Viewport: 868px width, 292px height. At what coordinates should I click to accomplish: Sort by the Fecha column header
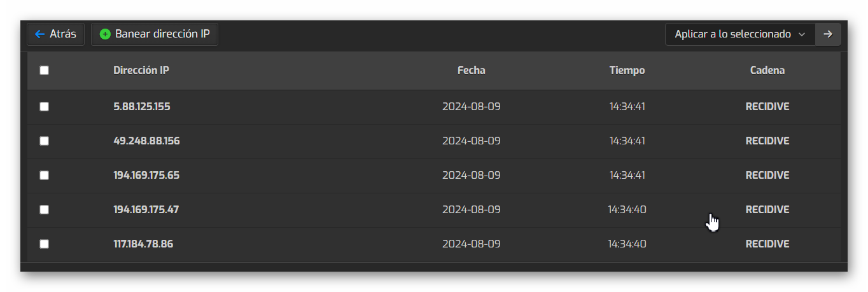[x=472, y=71]
